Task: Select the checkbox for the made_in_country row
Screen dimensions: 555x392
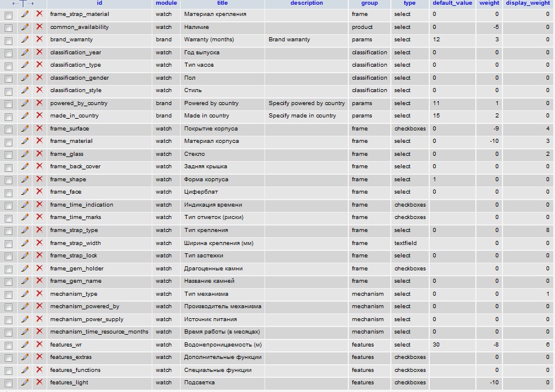Action: (x=8, y=116)
